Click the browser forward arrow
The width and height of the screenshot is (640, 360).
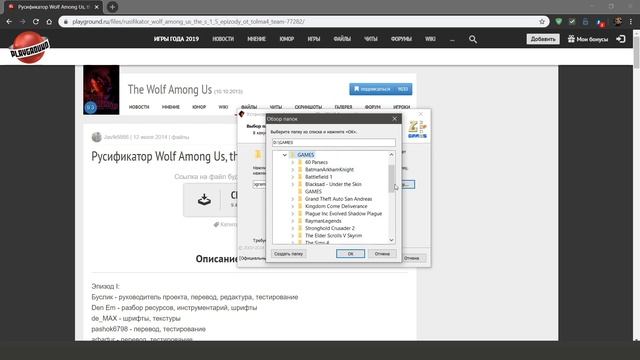22,22
